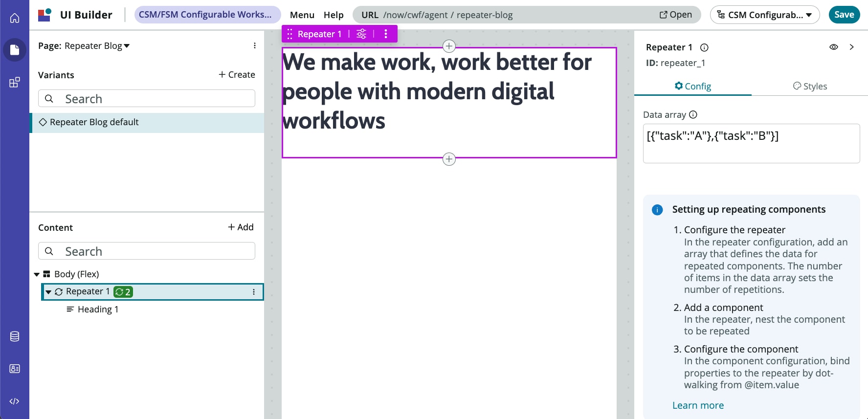Viewport: 868px width, 419px height.
Task: Toggle Repeater 1 visibility eye icon
Action: [834, 47]
